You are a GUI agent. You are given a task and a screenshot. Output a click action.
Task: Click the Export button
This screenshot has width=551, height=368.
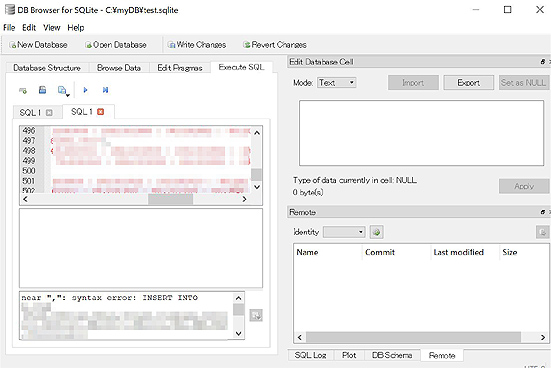[468, 83]
